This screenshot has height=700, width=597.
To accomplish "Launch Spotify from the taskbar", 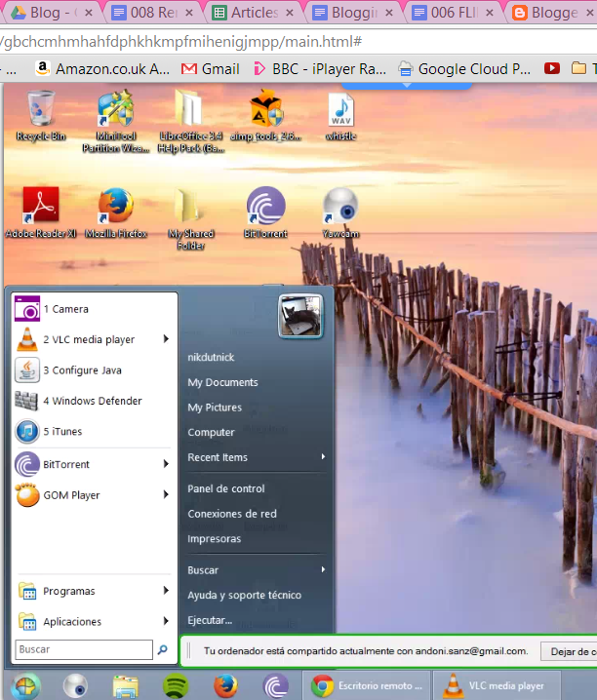I will point(176,685).
